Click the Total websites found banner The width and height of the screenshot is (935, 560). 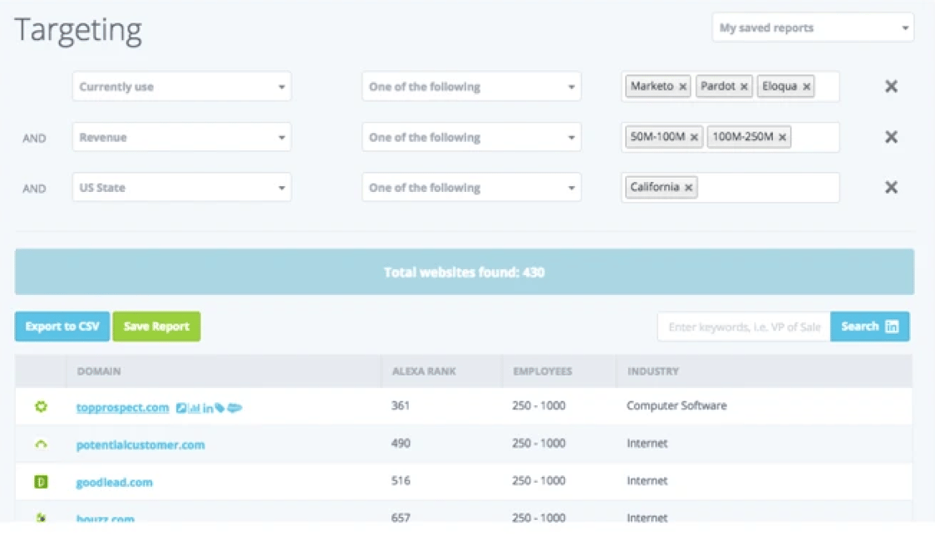[464, 272]
